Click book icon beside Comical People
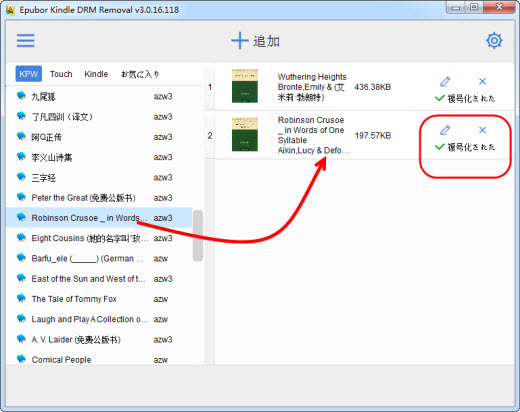 coord(21,359)
